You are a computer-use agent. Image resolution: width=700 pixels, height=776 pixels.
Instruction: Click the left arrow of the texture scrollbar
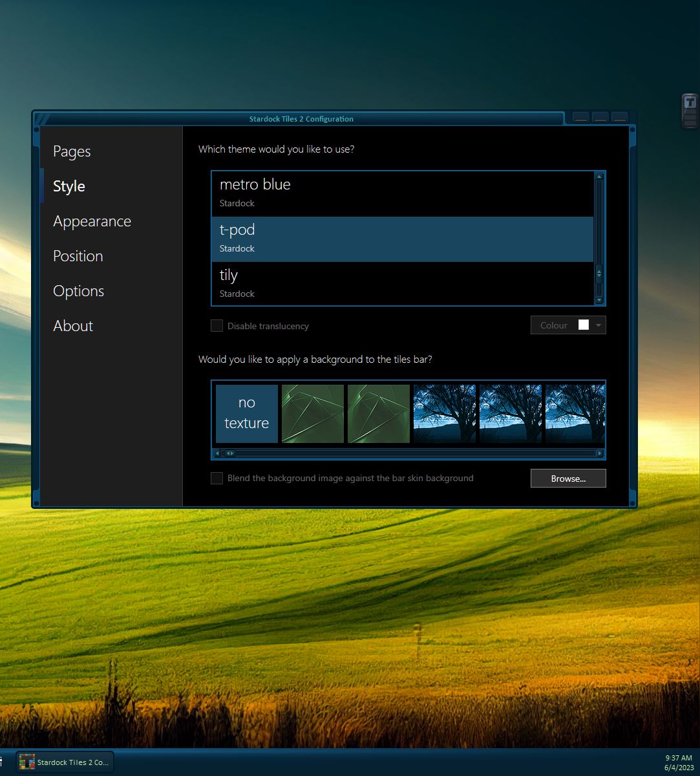pyautogui.click(x=217, y=453)
